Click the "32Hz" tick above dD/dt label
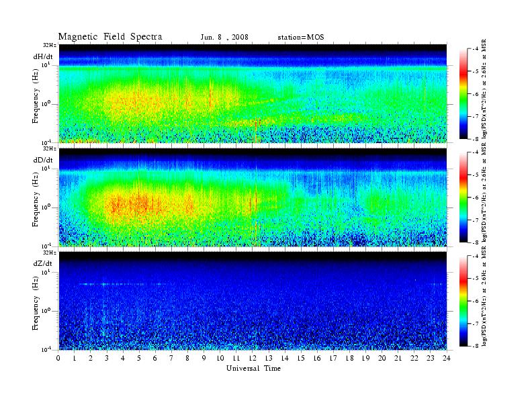The width and height of the screenshot is (532, 411). 49,148
